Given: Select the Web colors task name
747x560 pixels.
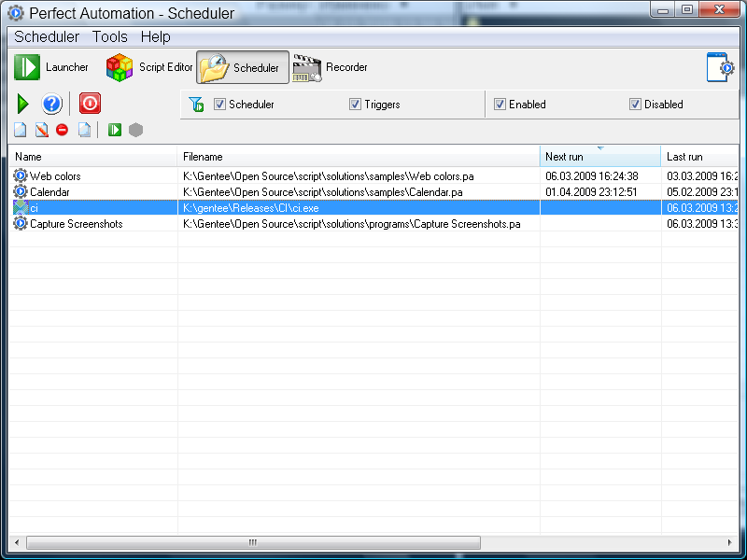Looking at the screenshot, I should 55,176.
